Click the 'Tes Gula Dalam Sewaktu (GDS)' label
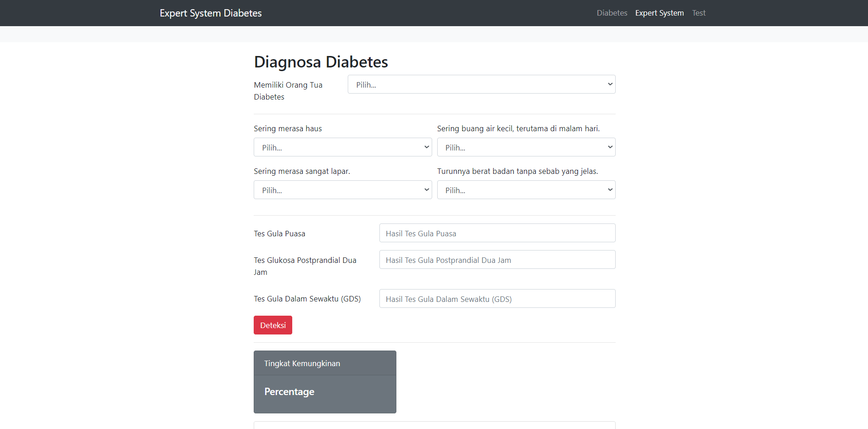Viewport: 868px width, 429px height. (307, 299)
